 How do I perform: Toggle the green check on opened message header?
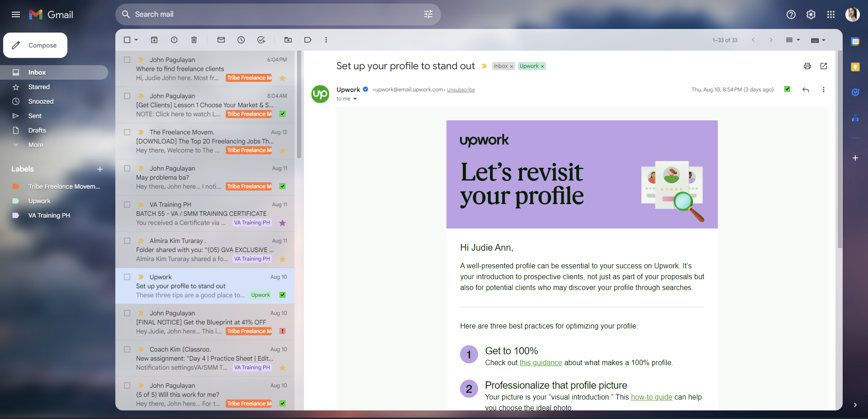pyautogui.click(x=787, y=89)
